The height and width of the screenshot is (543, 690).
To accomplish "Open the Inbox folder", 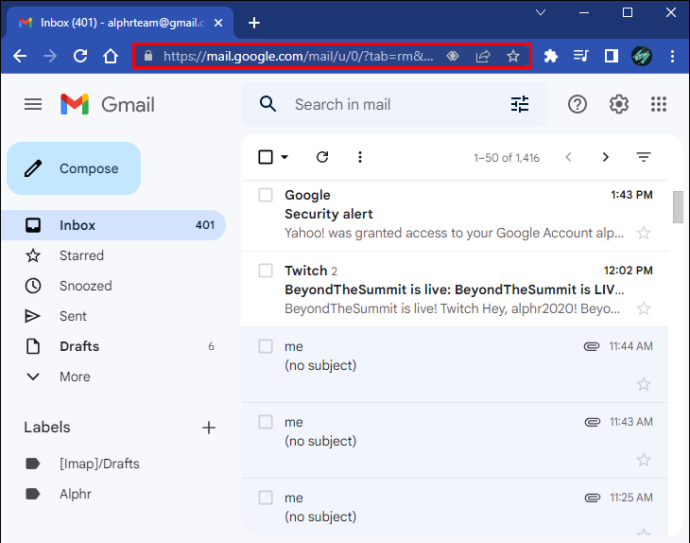I will (x=114, y=225).
